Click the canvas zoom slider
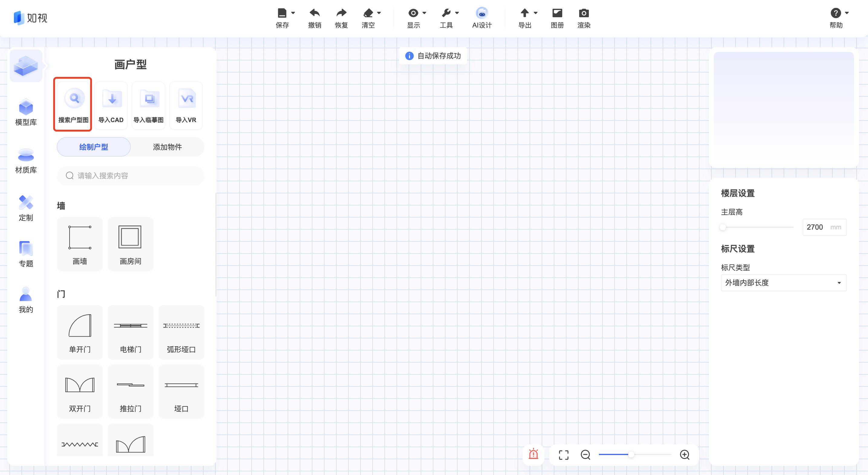 (x=635, y=454)
